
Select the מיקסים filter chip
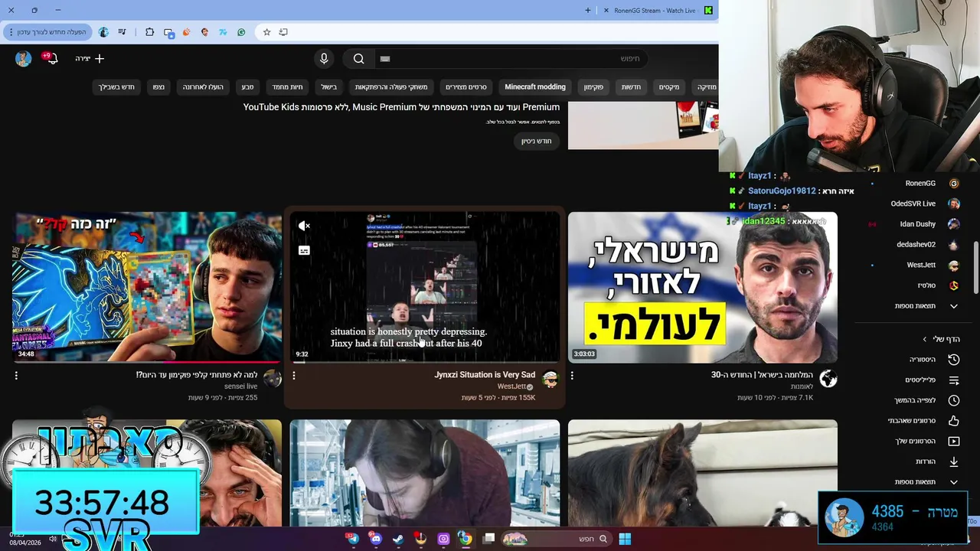click(x=669, y=87)
